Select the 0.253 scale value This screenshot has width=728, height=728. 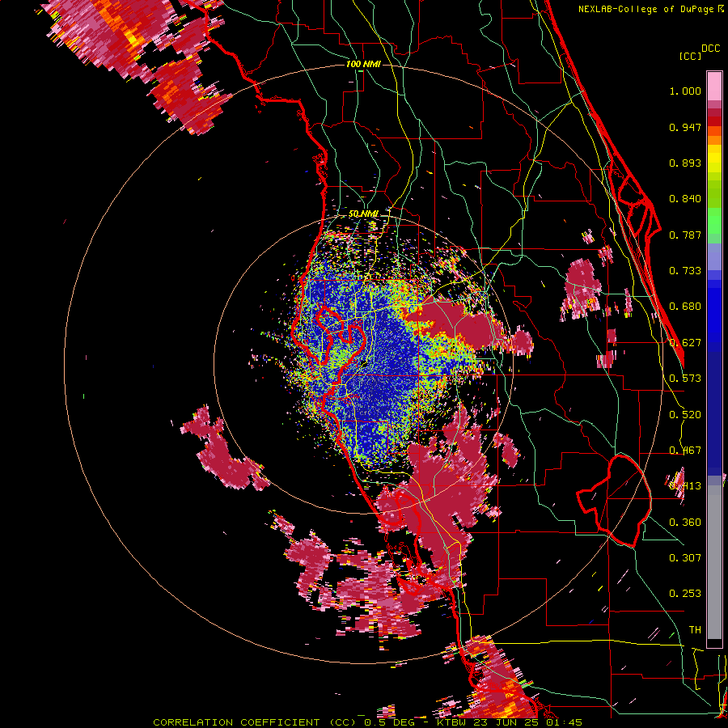[685, 594]
